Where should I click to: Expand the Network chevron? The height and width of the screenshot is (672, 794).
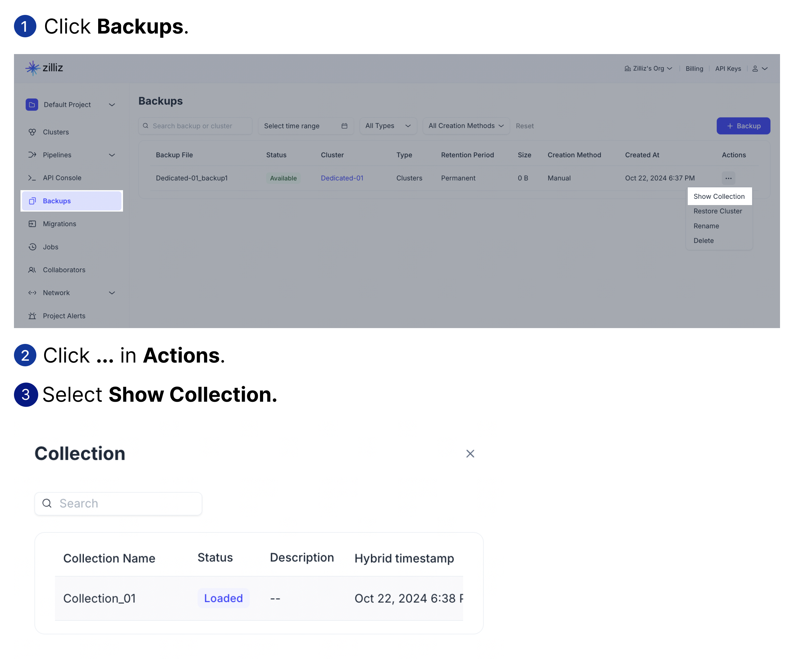[112, 293]
